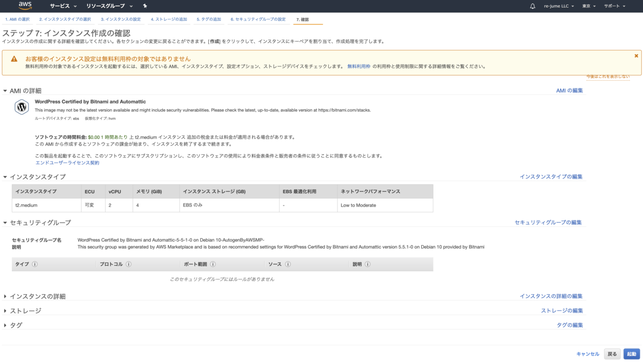
Task: Dismiss the free tier warning banner
Action: (636, 55)
